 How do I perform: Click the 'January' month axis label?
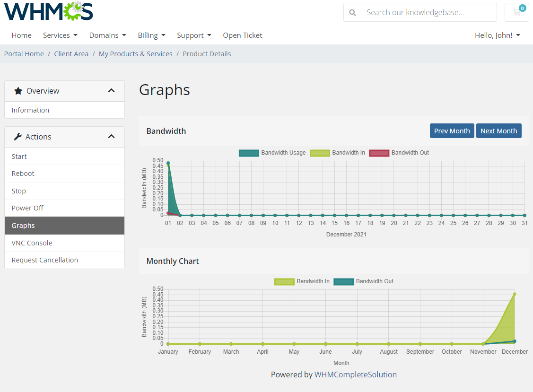point(168,351)
